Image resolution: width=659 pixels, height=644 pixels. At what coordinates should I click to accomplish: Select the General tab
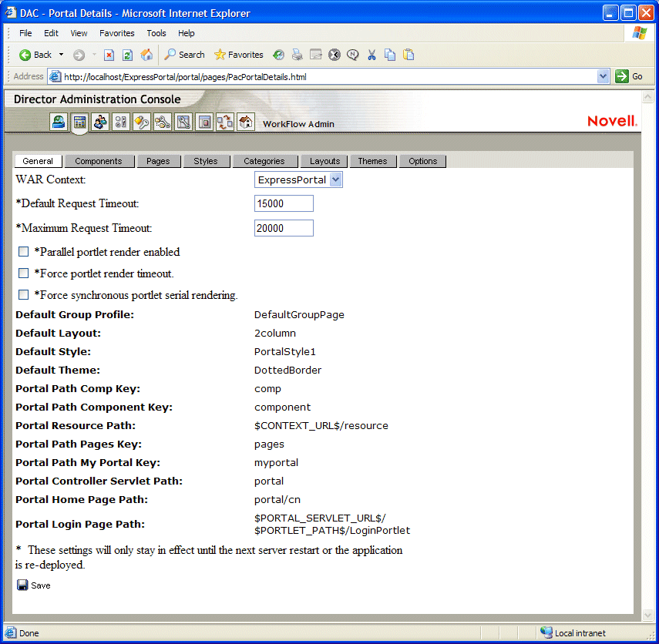(x=38, y=161)
